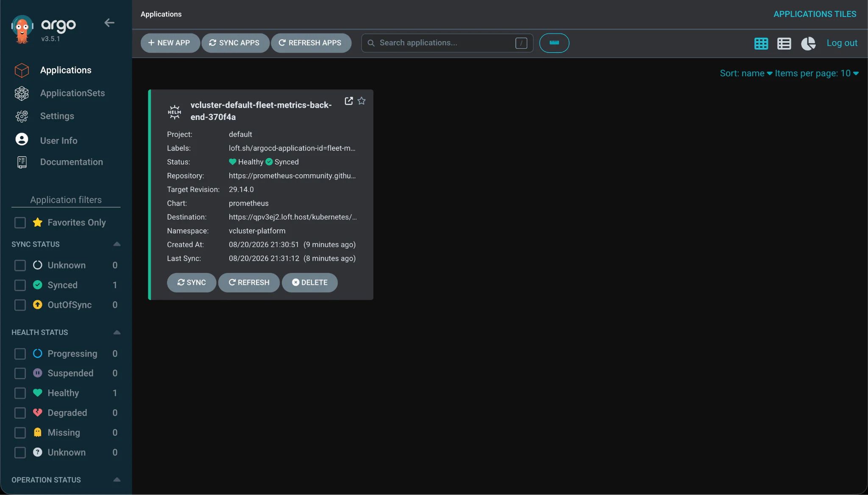Collapse the SYNC STATUS section
Image resolution: width=868 pixels, height=495 pixels.
coord(117,245)
